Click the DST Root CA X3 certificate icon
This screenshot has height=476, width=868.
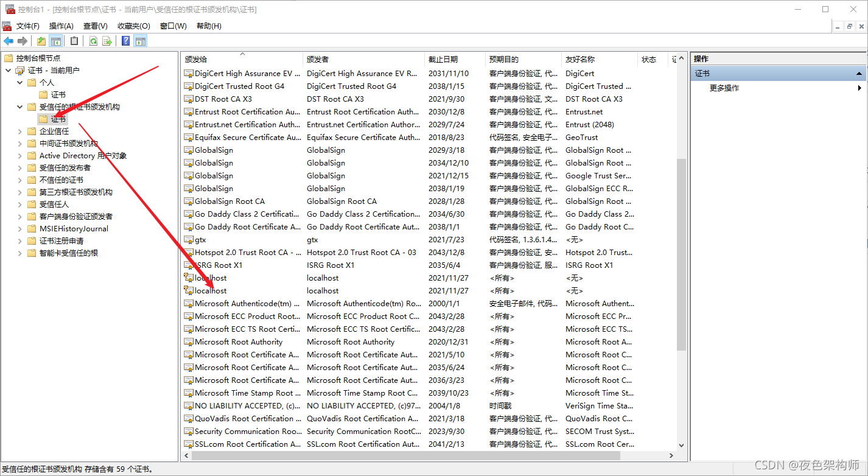(189, 99)
